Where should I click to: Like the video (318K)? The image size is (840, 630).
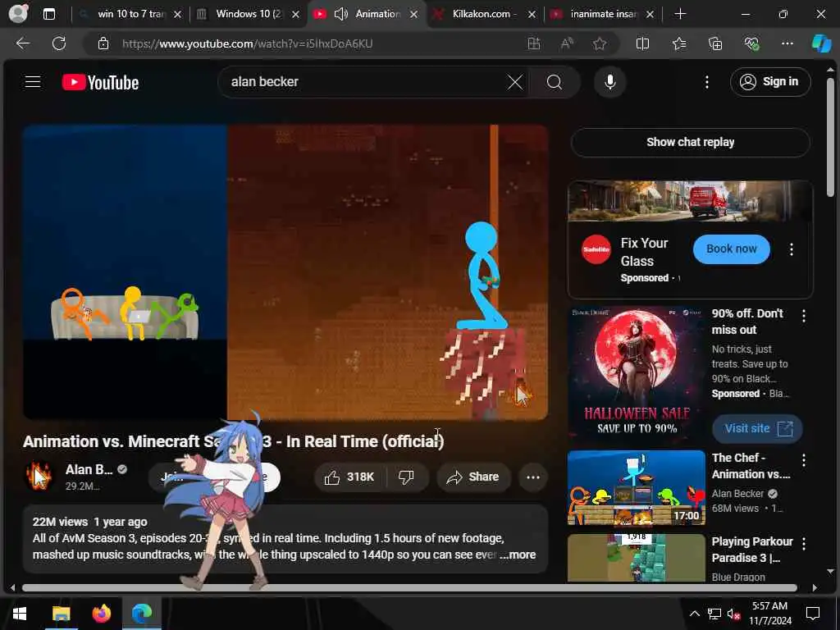[349, 477]
